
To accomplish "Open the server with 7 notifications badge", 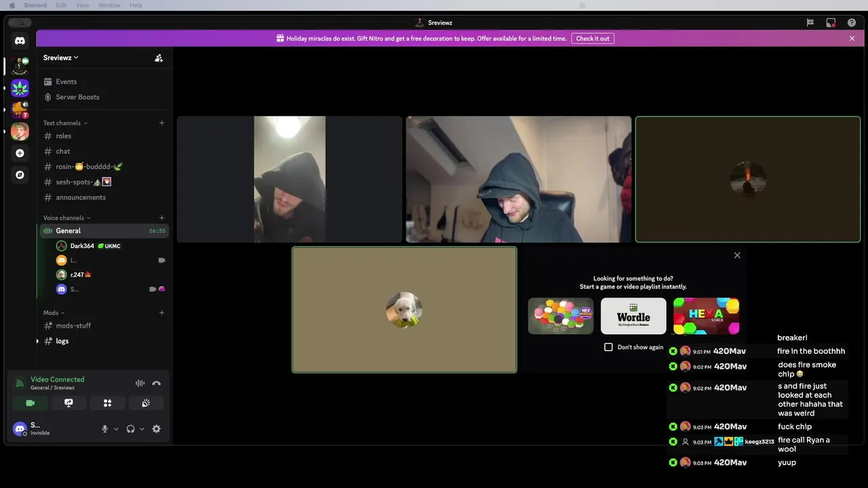I will 20,109.
